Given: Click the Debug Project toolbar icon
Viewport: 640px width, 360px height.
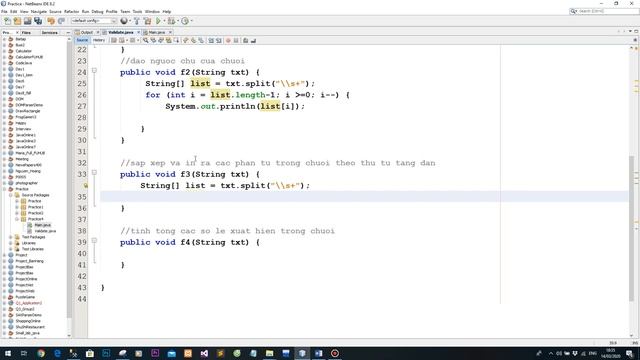Looking at the screenshot, I should 171,21.
